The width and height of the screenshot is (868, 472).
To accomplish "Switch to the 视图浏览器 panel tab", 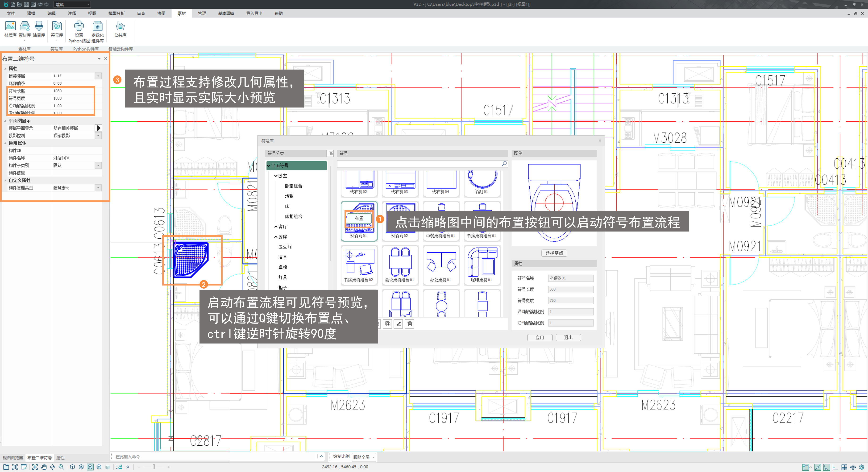I will [13, 458].
